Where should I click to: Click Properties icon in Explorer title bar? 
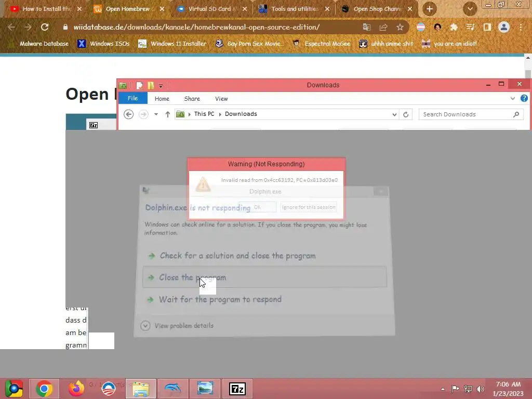pos(139,85)
